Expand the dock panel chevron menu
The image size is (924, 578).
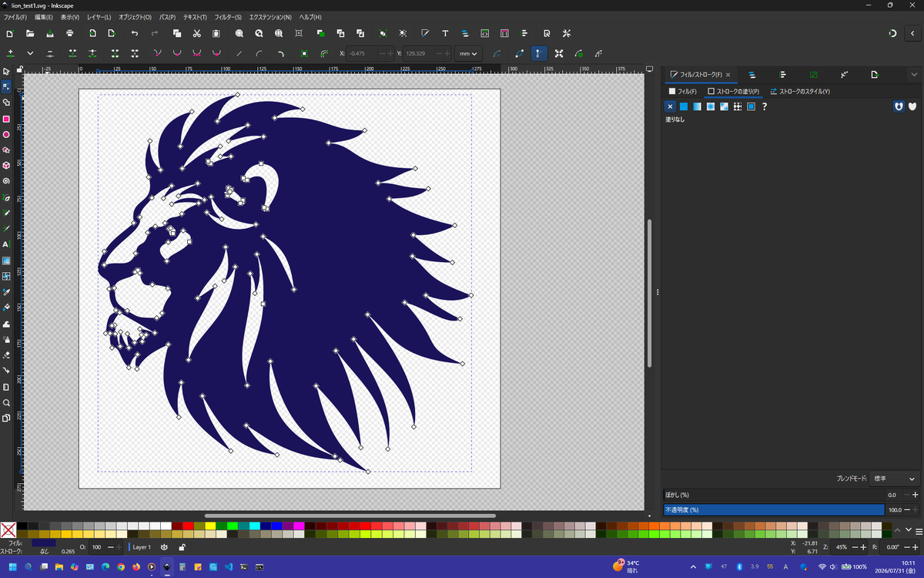point(914,75)
